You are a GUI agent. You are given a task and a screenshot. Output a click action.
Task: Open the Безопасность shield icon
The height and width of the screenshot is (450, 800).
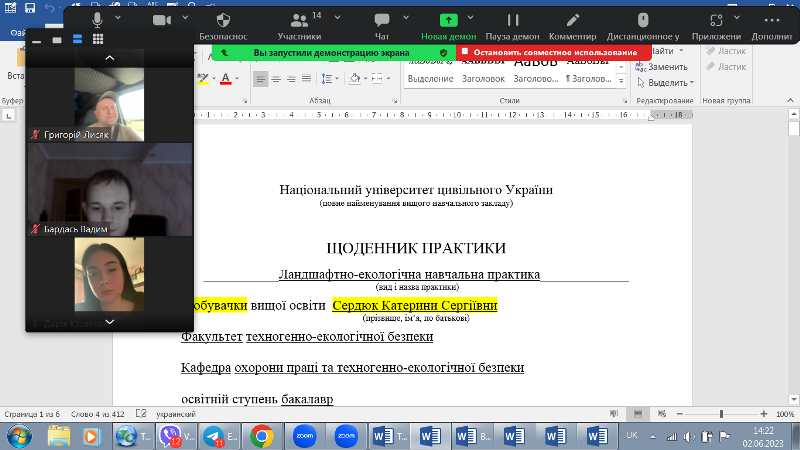coord(223,19)
